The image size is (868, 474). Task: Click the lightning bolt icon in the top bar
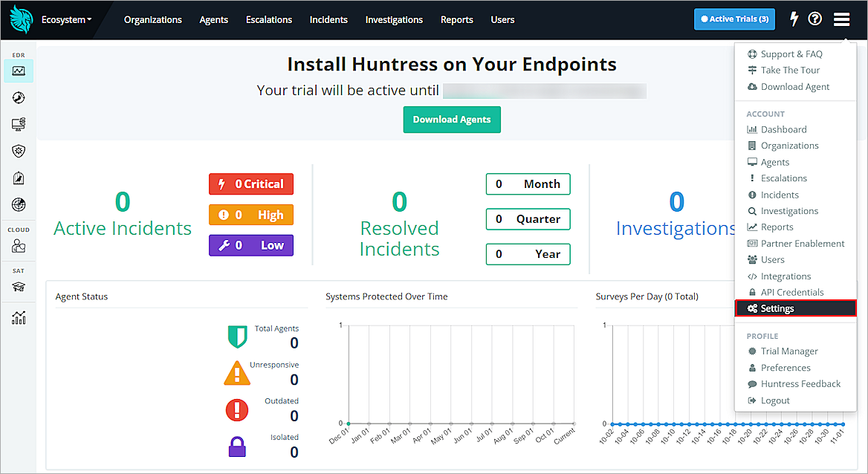click(x=794, y=19)
